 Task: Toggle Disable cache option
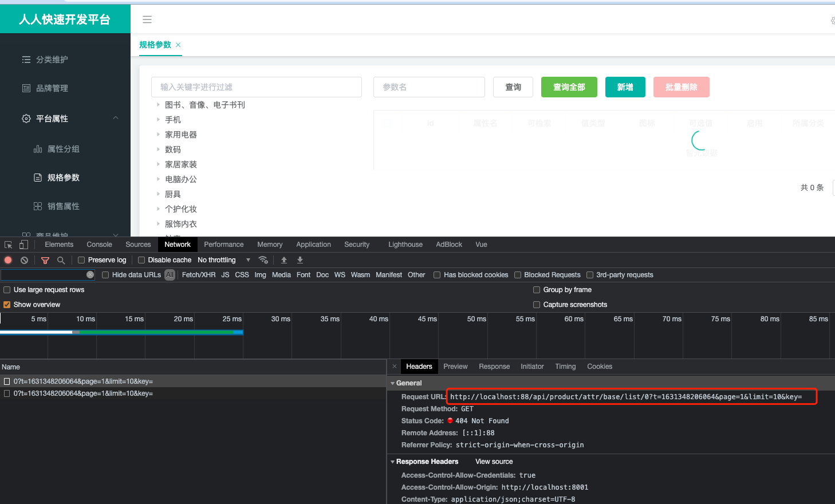(x=141, y=259)
